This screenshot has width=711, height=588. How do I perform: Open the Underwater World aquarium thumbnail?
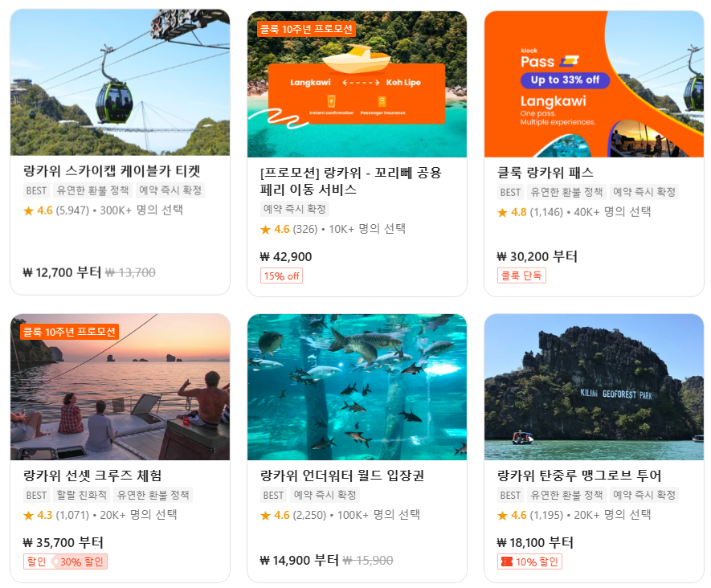point(357,386)
